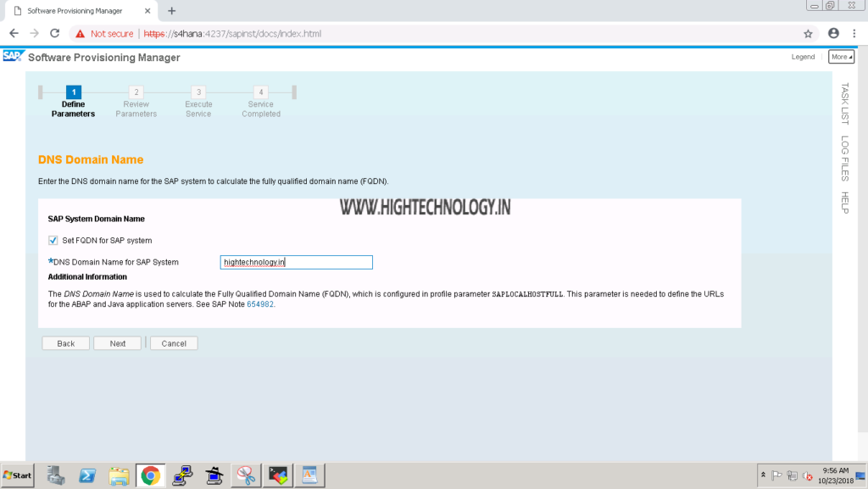Open Server Manager from taskbar
The image size is (868, 489).
[x=55, y=475]
